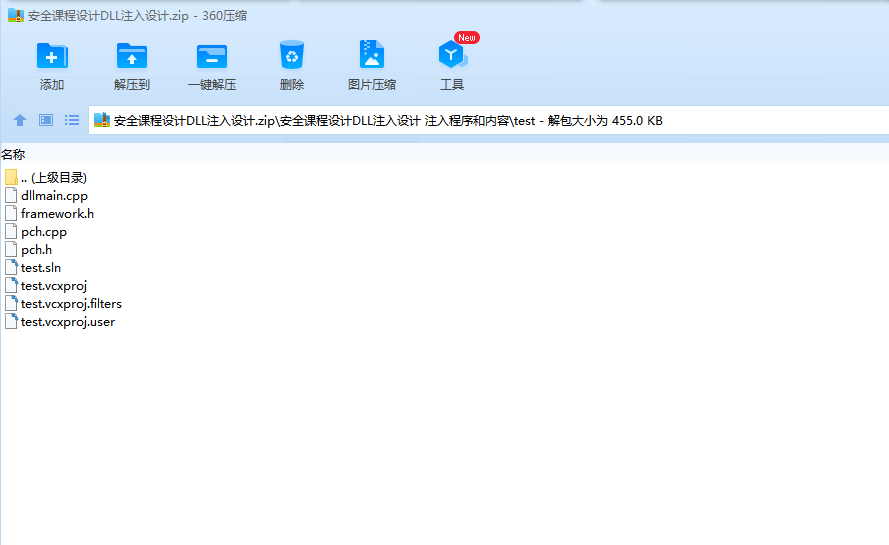889x545 pixels.
Task: Switch to the list view mode button
Action: pyautogui.click(x=72, y=120)
